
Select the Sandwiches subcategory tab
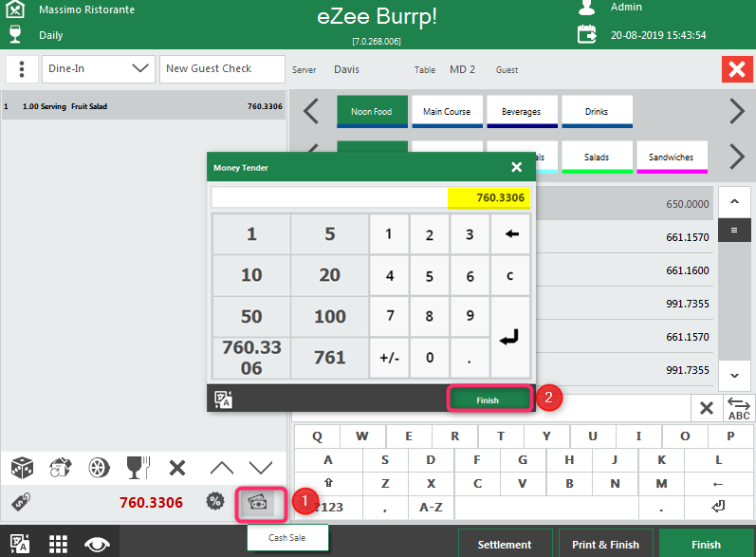(672, 158)
